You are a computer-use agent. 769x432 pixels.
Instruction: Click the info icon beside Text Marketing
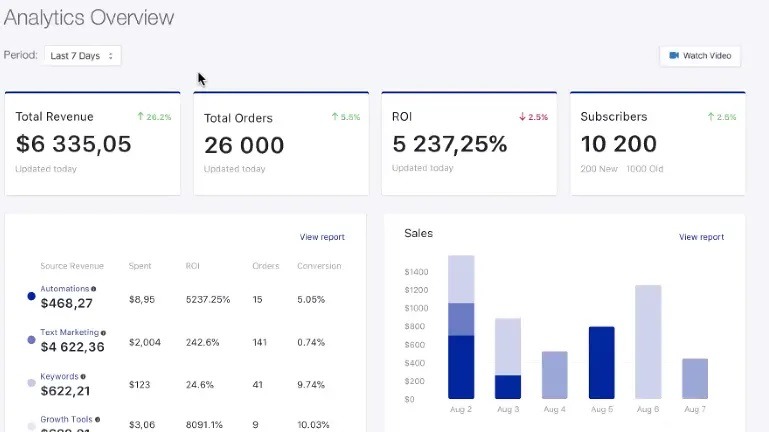[103, 332]
